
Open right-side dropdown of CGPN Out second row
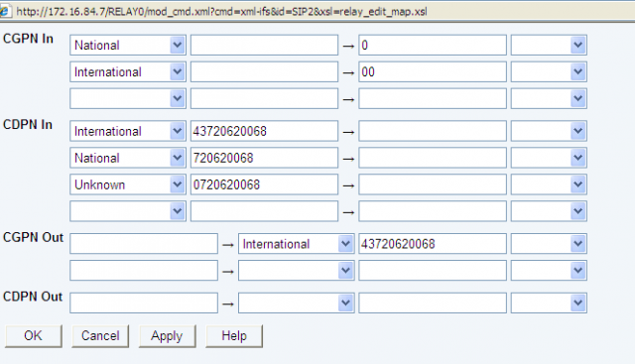(549, 271)
